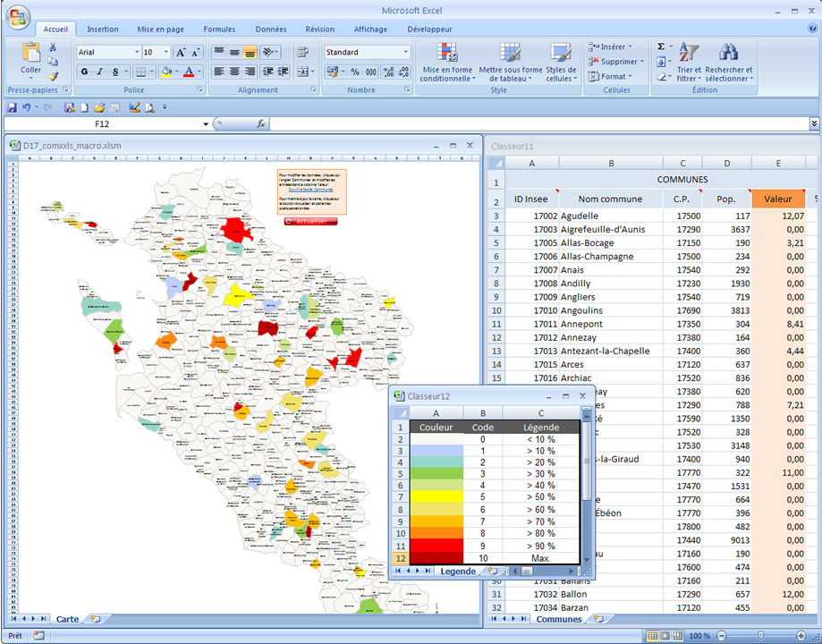This screenshot has width=822, height=644.
Task: Click the Copy icon in Presse-papiers
Action: [x=53, y=62]
